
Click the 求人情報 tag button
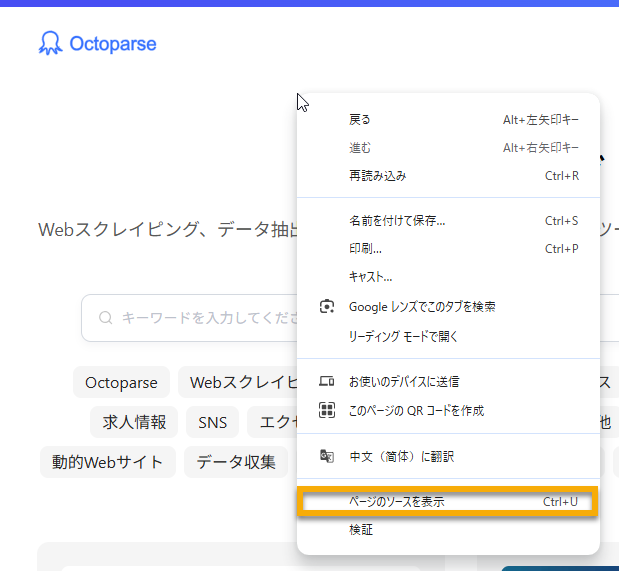tap(134, 422)
